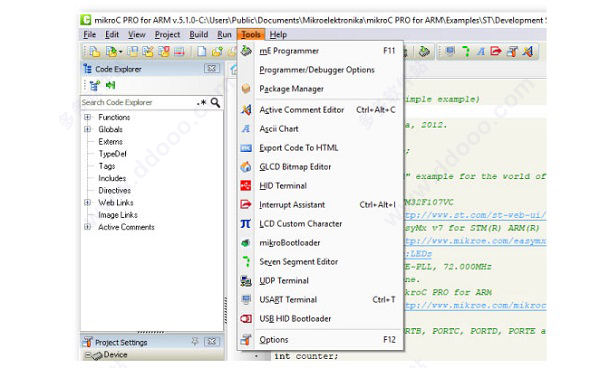Collapse the Device section in Project Settings
Image resolution: width=600 pixels, height=368 pixels.
click(x=88, y=355)
